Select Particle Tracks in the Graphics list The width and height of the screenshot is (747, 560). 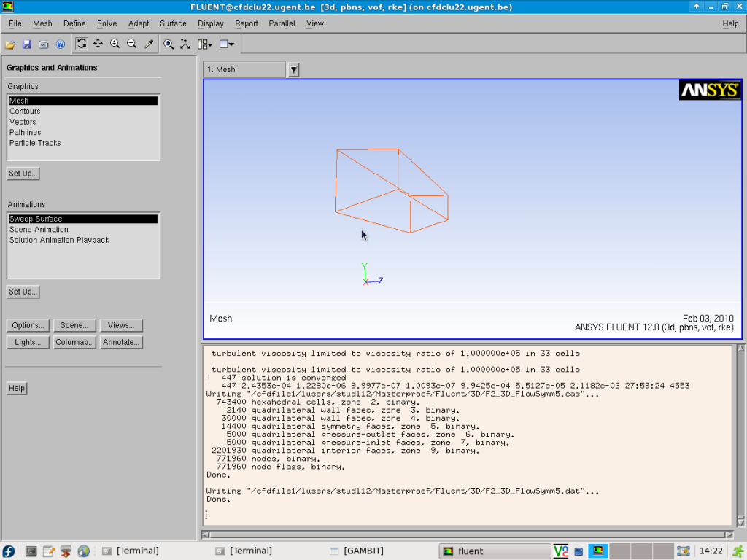click(x=83, y=143)
